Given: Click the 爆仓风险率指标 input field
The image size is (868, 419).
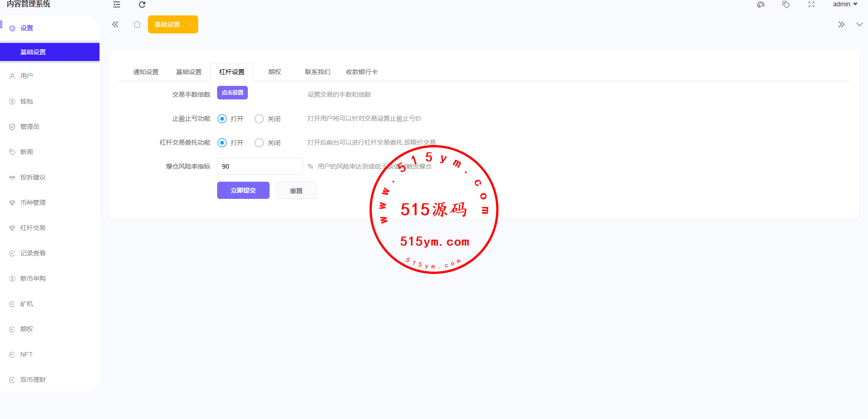Looking at the screenshot, I should coord(260,166).
